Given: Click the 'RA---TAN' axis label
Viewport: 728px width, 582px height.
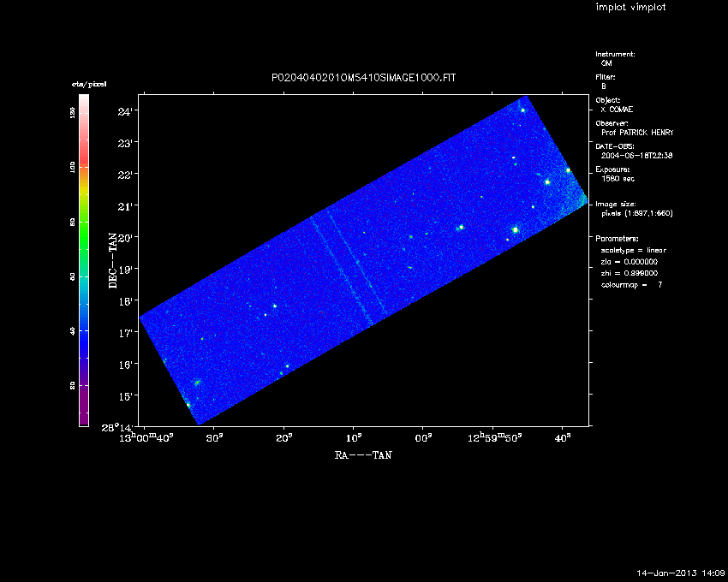Looking at the screenshot, I should pos(363,455).
